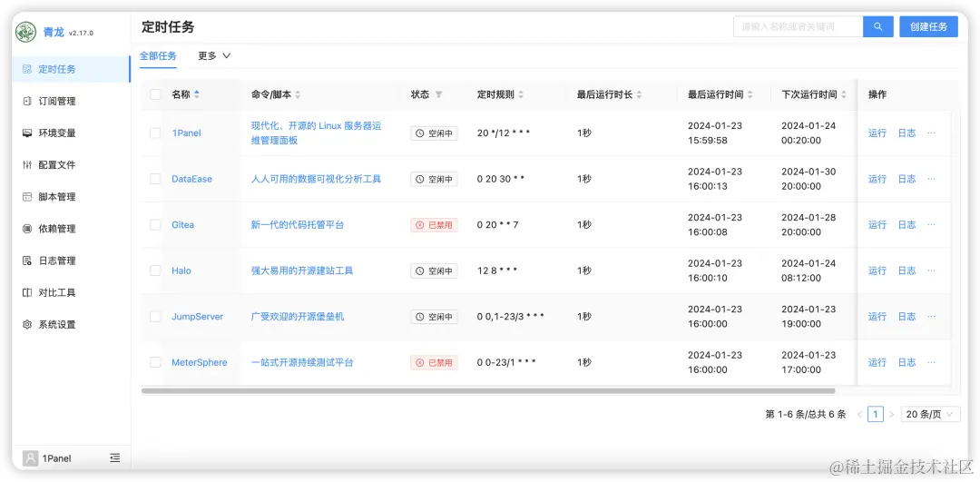This screenshot has height=482, width=980.
Task: Open the Gitea task name link
Action: (x=182, y=224)
